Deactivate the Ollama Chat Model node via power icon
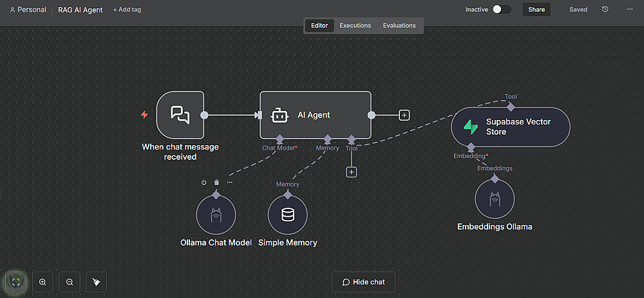644x298 pixels. click(204, 183)
